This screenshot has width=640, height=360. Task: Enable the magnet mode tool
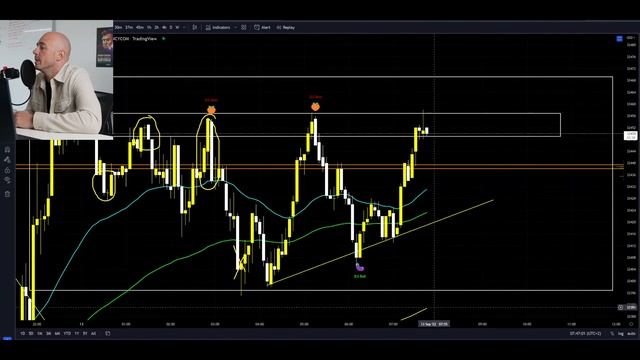[7, 149]
